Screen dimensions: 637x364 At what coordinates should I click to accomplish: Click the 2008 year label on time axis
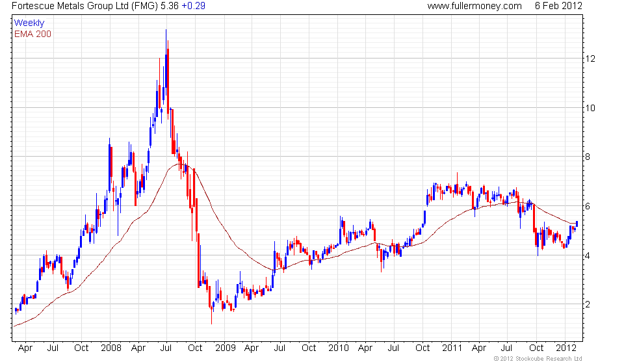coord(111,348)
